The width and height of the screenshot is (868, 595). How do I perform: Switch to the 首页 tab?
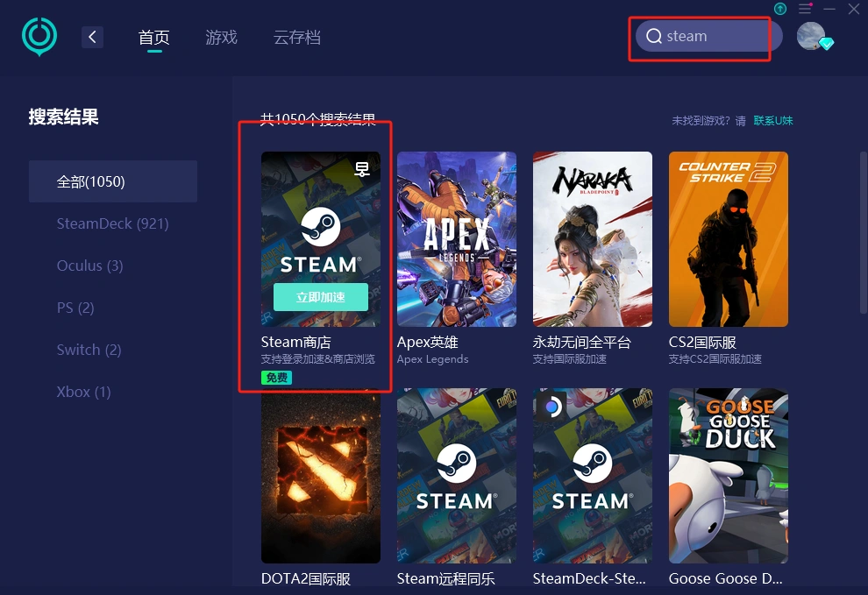point(154,37)
